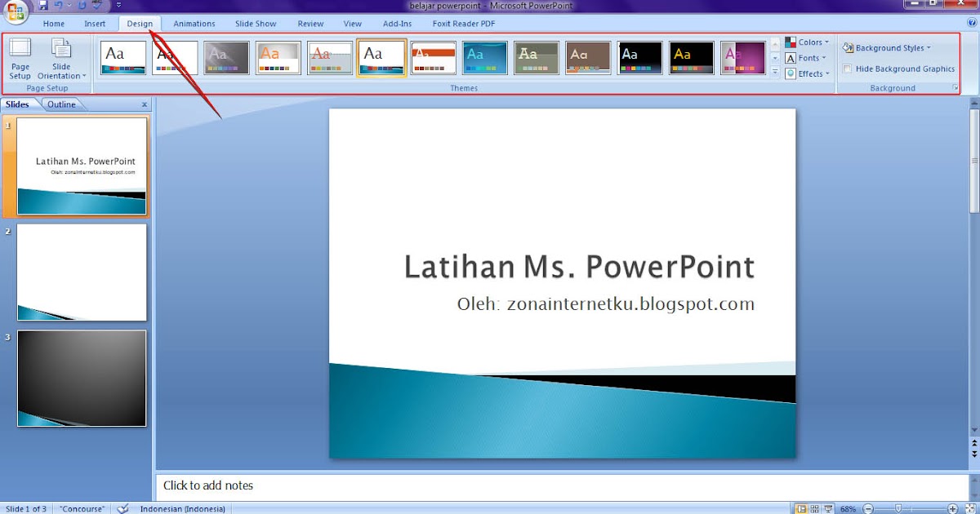Switch to the Outline pane tab
This screenshot has width=980, height=514.
61,104
